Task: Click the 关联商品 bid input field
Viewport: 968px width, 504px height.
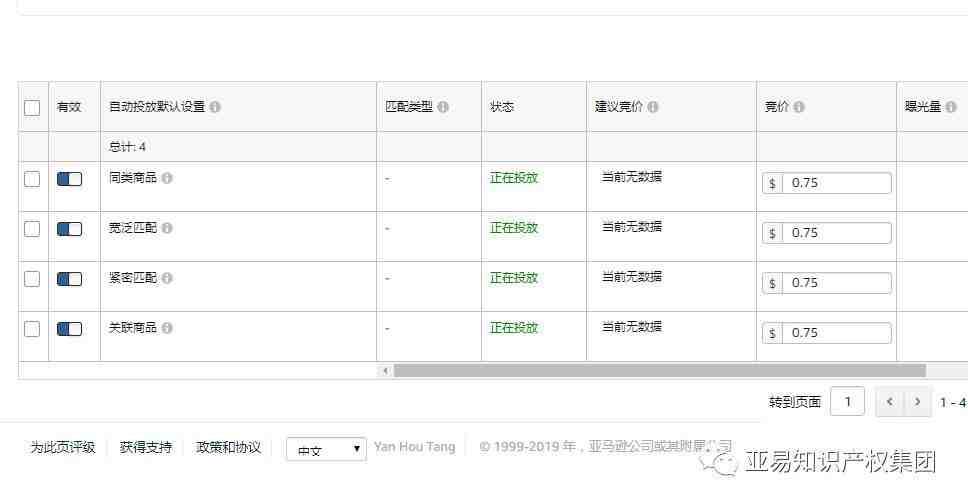Action: tap(827, 333)
